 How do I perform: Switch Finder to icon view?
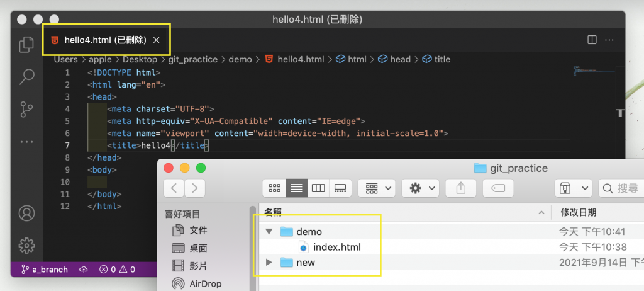click(274, 188)
